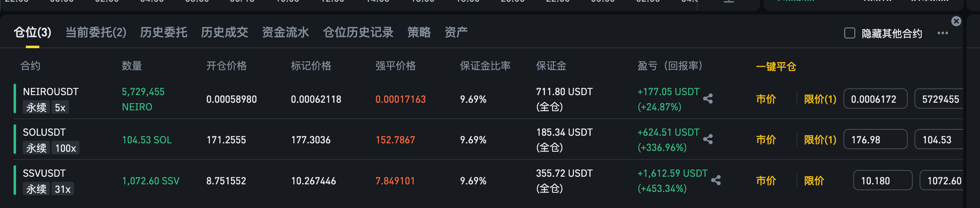Share the SSVUSDT position profit
This screenshot has height=208, width=980.
716,180
